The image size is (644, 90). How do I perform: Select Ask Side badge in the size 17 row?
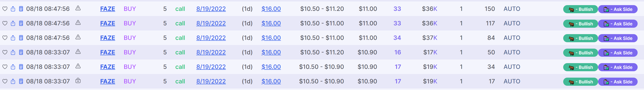click(x=618, y=82)
